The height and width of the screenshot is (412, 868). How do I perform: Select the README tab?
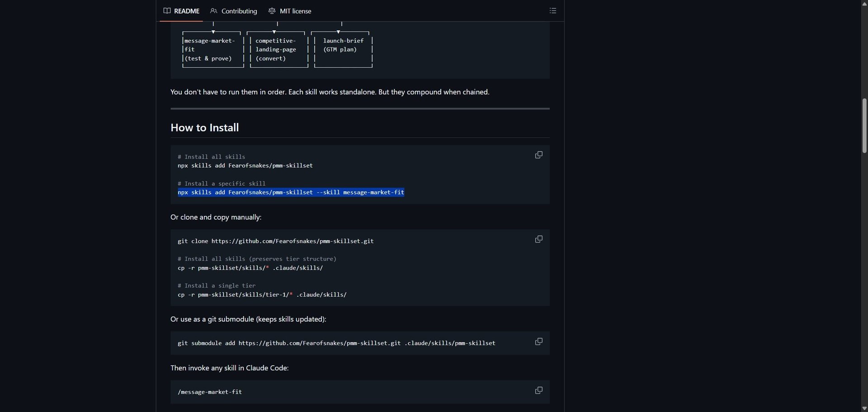point(181,11)
